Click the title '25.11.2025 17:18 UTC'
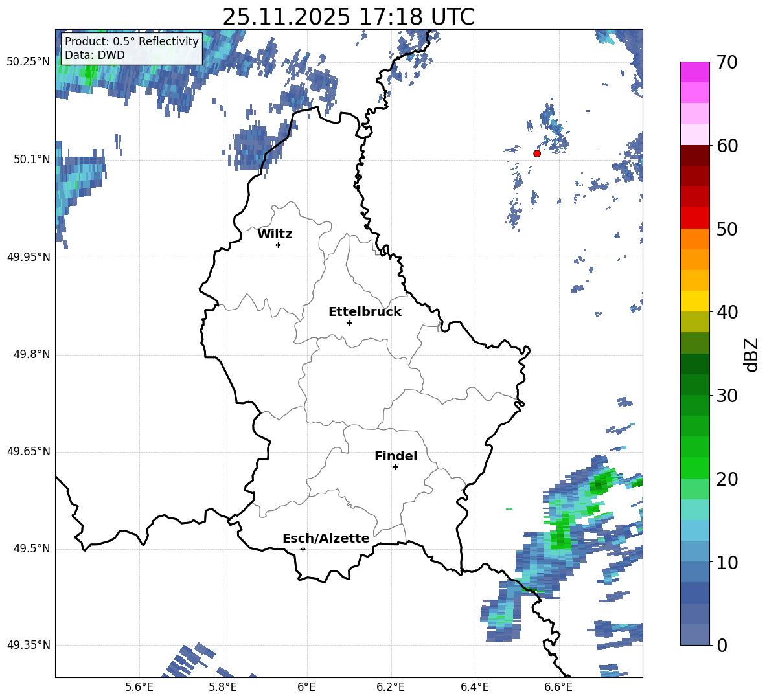This screenshot has width=767, height=700. pos(349,17)
